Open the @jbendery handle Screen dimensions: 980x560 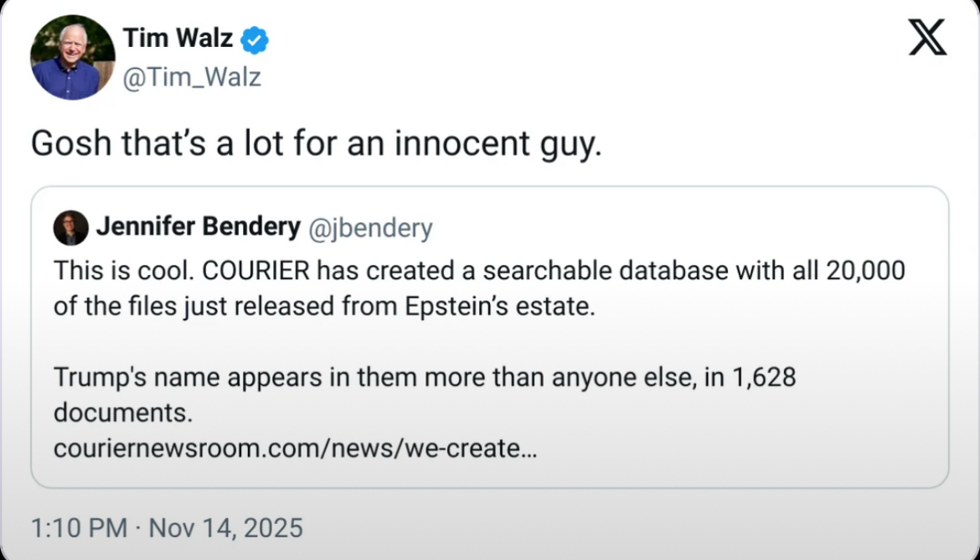371,228
